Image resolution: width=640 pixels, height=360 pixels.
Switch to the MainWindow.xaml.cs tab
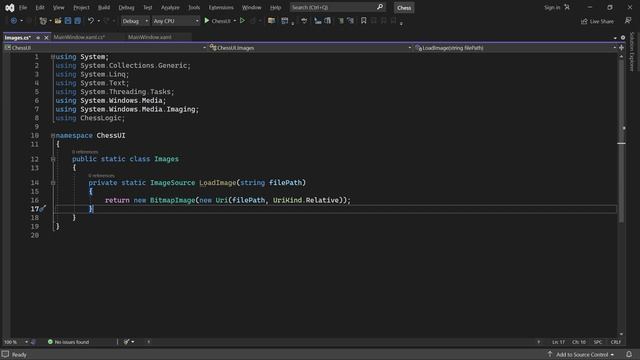(x=80, y=37)
